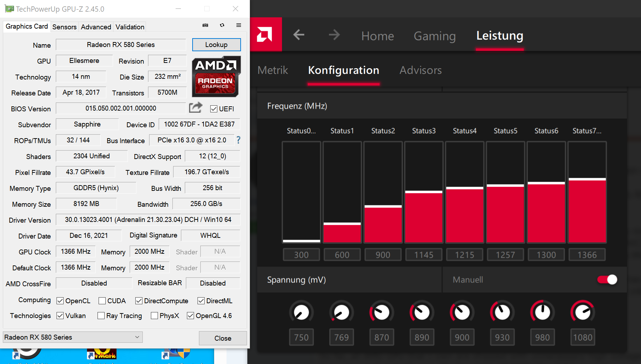Open the GPU-Z hamburger menu
This screenshot has height=364, width=641.
[239, 25]
